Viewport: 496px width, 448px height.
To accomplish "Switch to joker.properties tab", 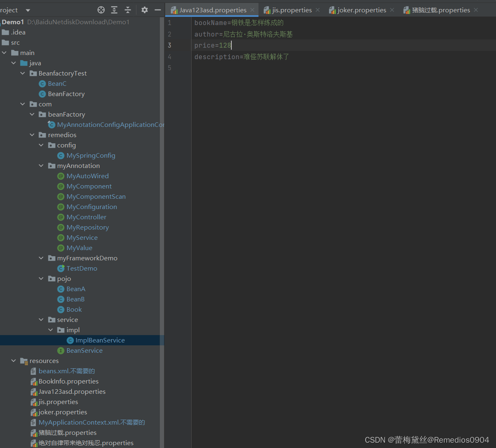I will pyautogui.click(x=362, y=10).
